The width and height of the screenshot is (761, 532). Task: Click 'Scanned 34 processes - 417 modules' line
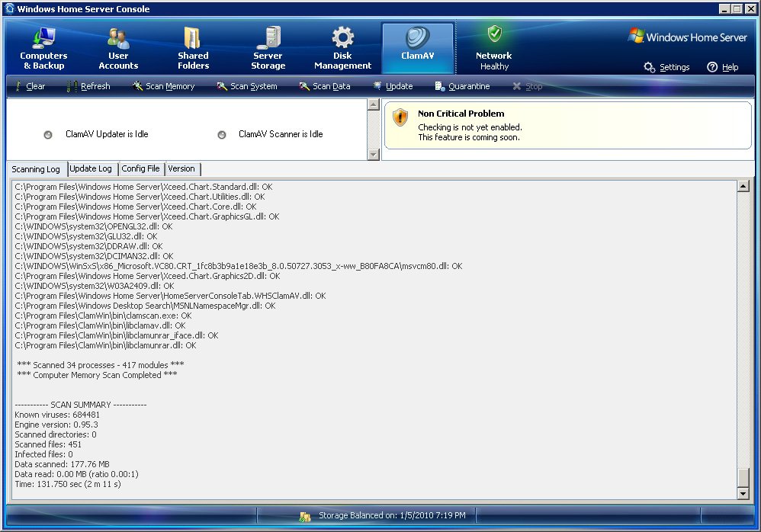pyautogui.click(x=101, y=365)
